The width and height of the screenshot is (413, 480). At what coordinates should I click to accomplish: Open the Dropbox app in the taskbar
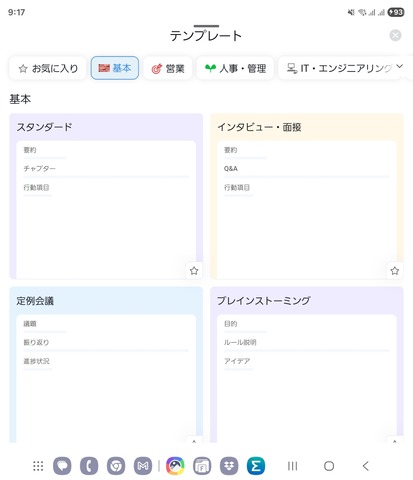(229, 466)
